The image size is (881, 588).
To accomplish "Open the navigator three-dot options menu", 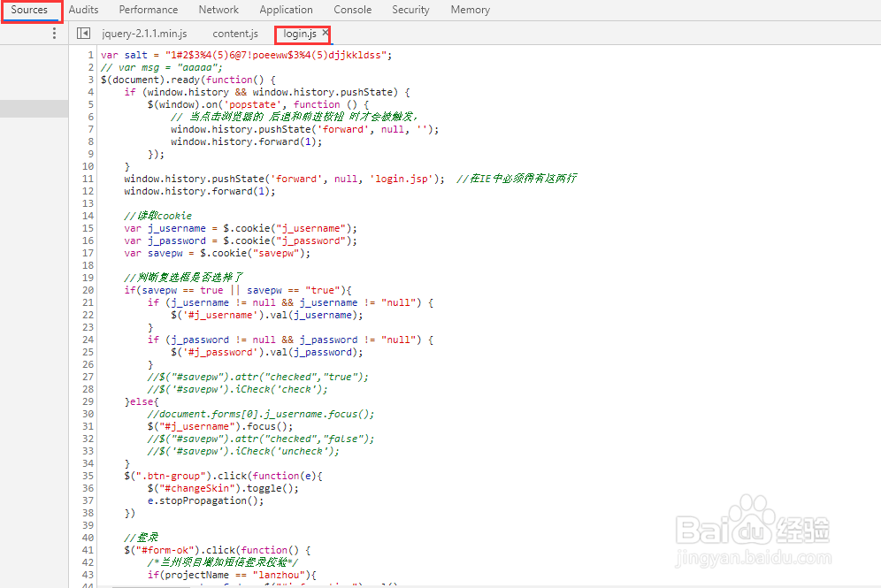I will pyautogui.click(x=54, y=33).
